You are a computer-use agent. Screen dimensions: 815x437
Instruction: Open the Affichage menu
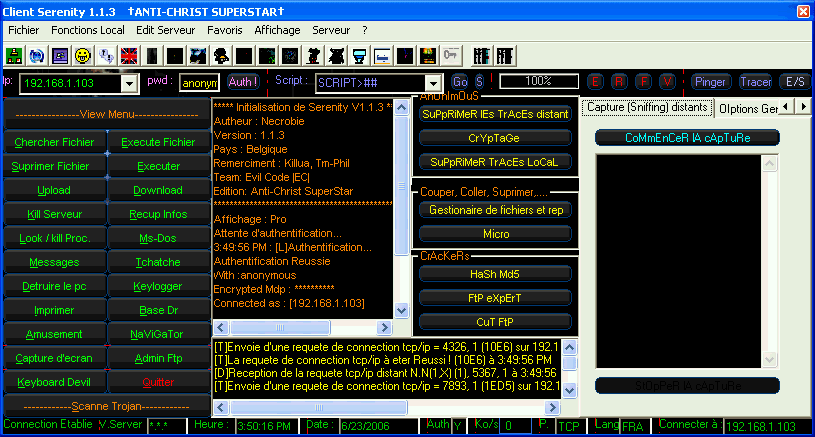277,30
